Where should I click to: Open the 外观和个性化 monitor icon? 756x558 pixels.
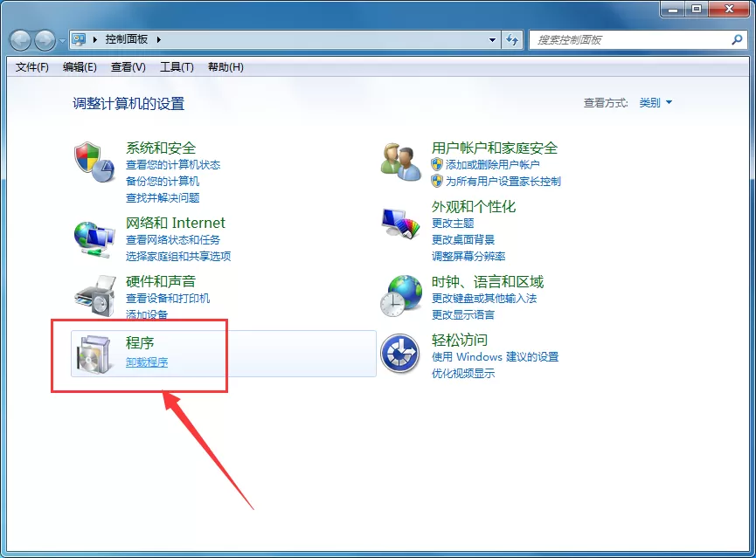(400, 224)
